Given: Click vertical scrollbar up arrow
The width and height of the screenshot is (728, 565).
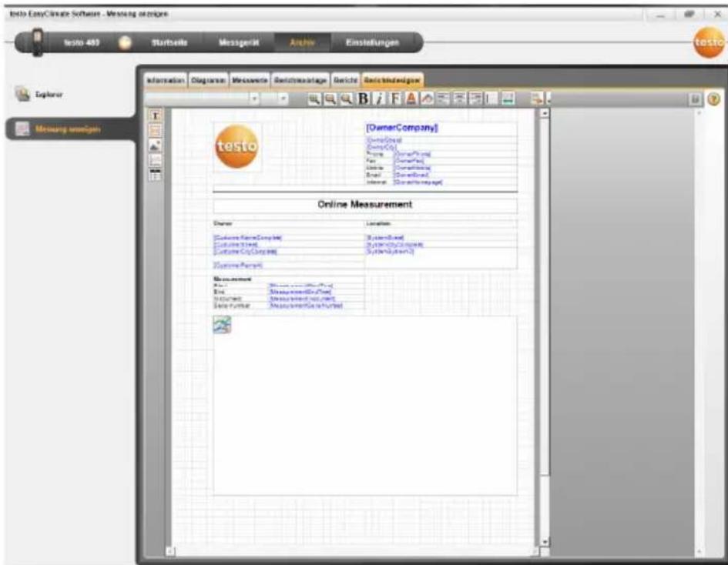Looking at the screenshot, I should [x=545, y=113].
